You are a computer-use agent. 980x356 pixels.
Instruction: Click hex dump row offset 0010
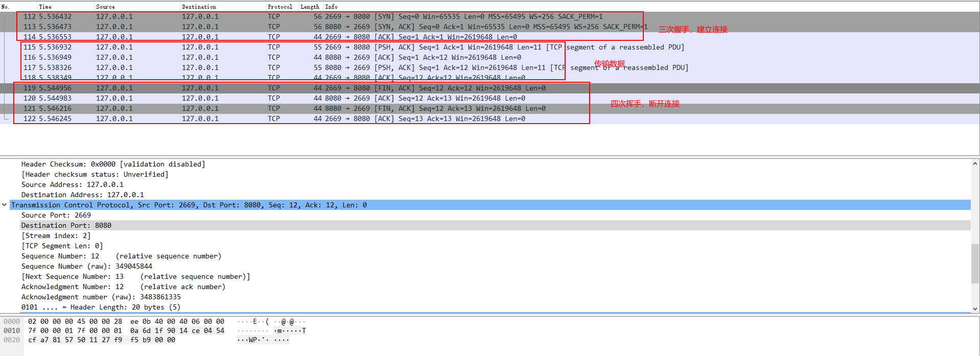(x=12, y=330)
